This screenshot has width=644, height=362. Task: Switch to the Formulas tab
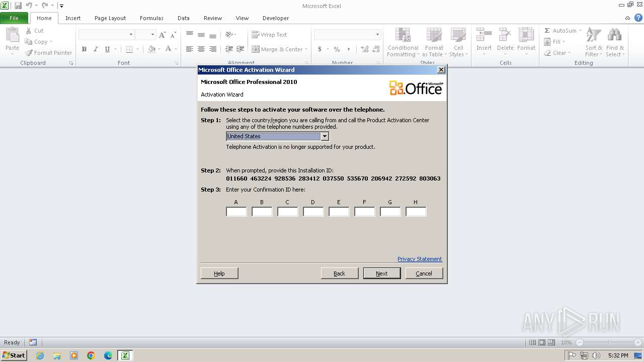pyautogui.click(x=151, y=18)
